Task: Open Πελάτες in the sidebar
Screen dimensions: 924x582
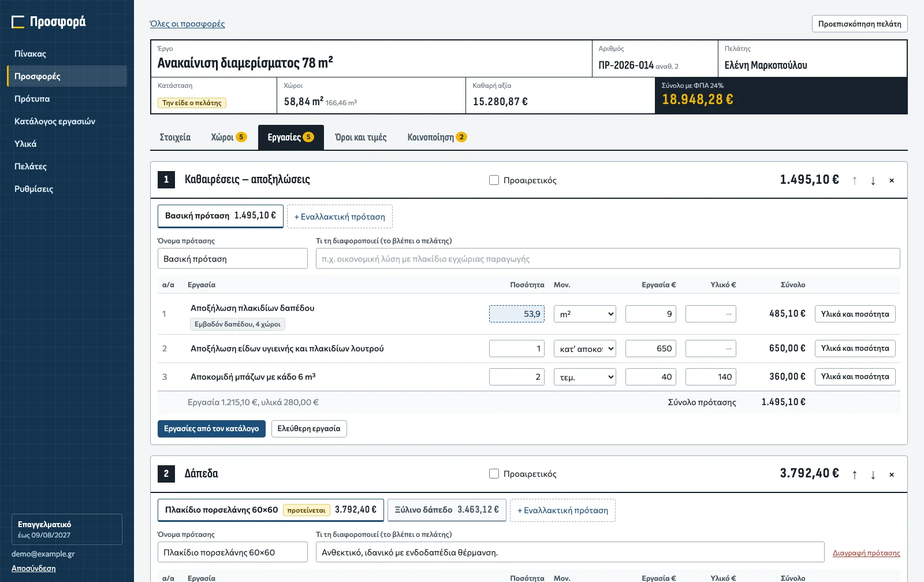Action: click(x=67, y=166)
